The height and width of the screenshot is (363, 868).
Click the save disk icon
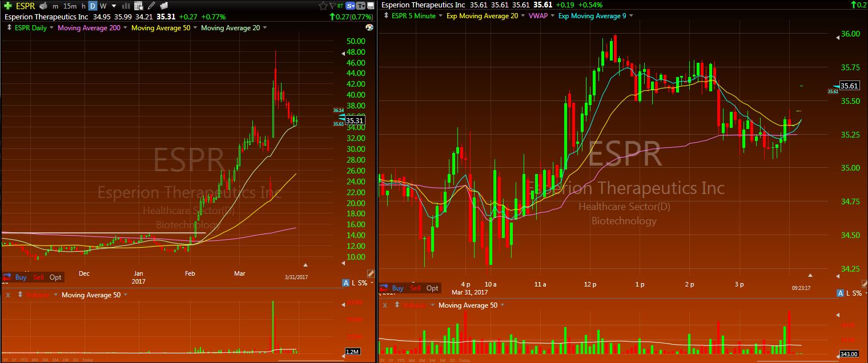coord(371,6)
